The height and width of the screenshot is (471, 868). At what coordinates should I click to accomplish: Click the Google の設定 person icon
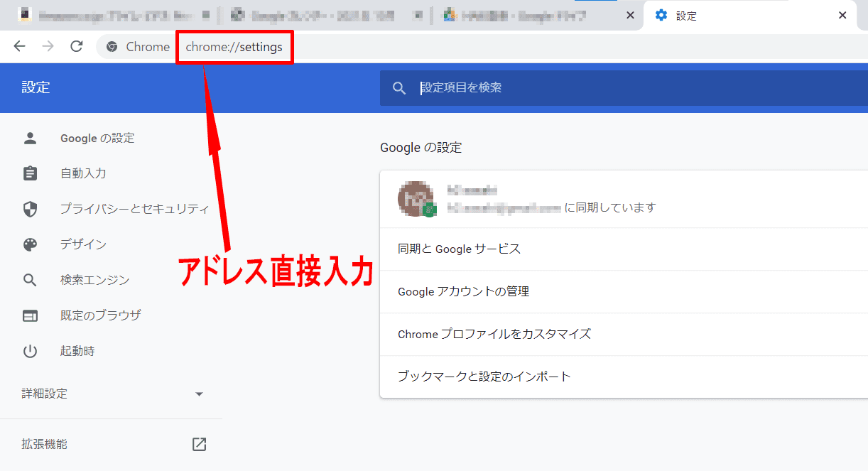[30, 139]
